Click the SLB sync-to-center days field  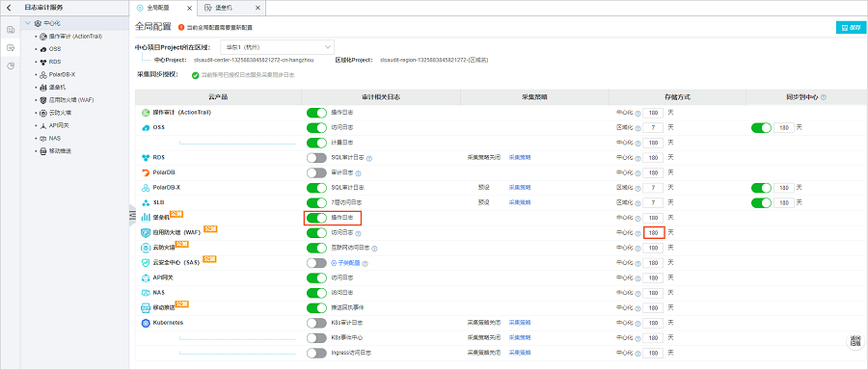(x=783, y=202)
